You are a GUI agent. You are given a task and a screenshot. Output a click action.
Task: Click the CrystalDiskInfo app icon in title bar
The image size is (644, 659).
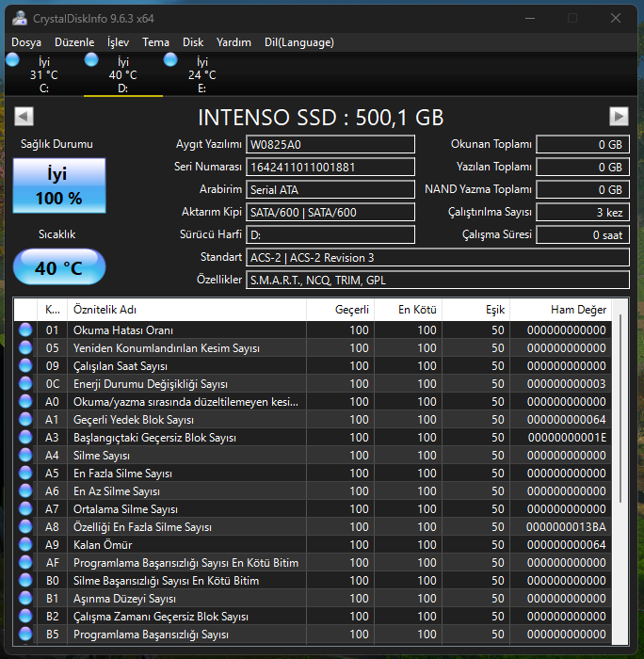tap(20, 19)
